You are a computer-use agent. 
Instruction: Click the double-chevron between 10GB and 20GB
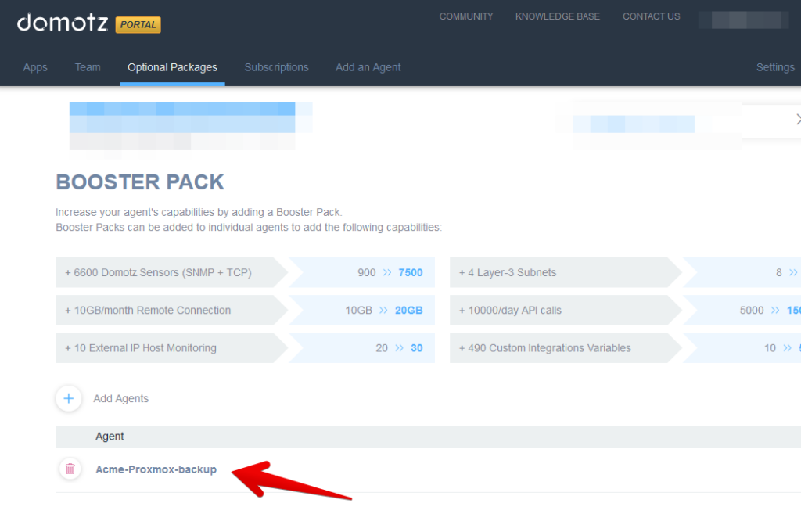(x=383, y=311)
